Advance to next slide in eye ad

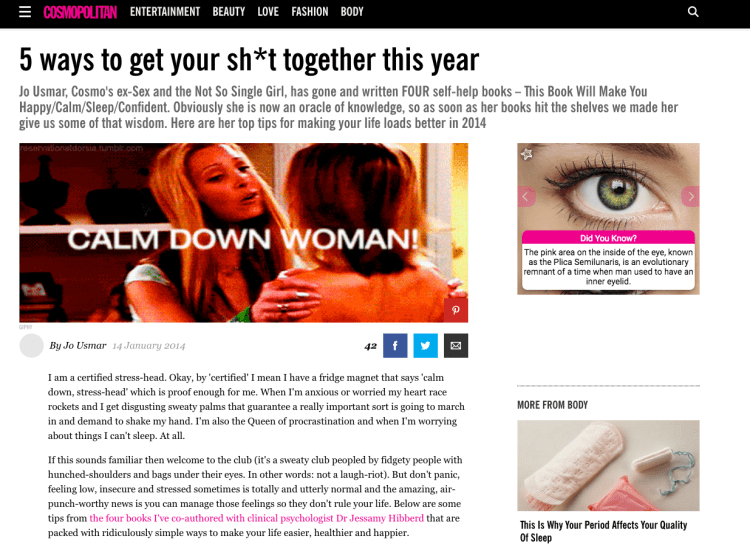[691, 196]
